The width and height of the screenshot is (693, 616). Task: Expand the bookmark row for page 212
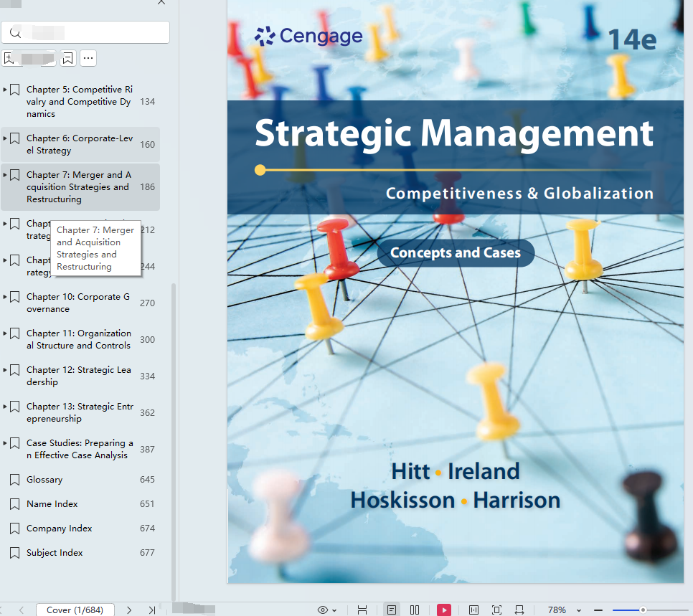pyautogui.click(x=4, y=224)
